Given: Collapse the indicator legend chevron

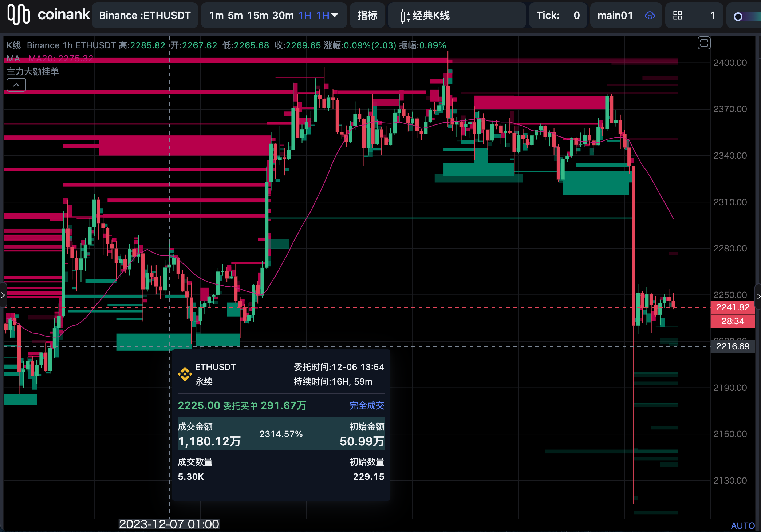Looking at the screenshot, I should [x=16, y=85].
